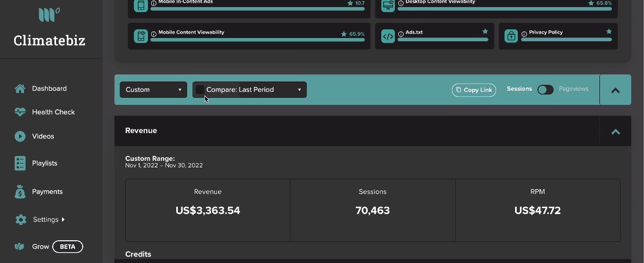Click the star on Ads.txt card
The width and height of the screenshot is (644, 263).
pyautogui.click(x=485, y=31)
